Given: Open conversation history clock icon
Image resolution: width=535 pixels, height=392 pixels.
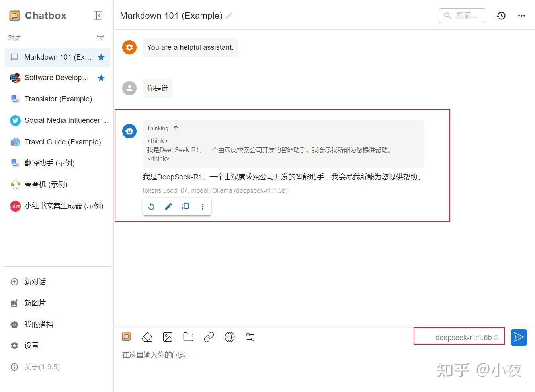Looking at the screenshot, I should (501, 16).
